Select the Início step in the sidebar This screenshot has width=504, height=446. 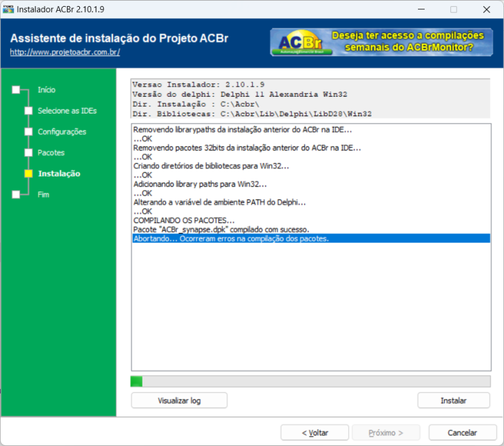click(46, 89)
